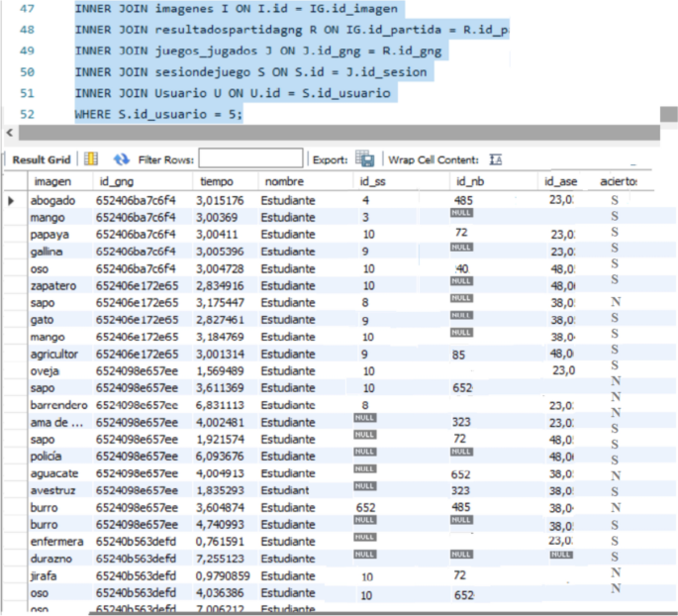Select the aciertos column header
Viewport: 678px width, 616px height.
click(x=618, y=182)
